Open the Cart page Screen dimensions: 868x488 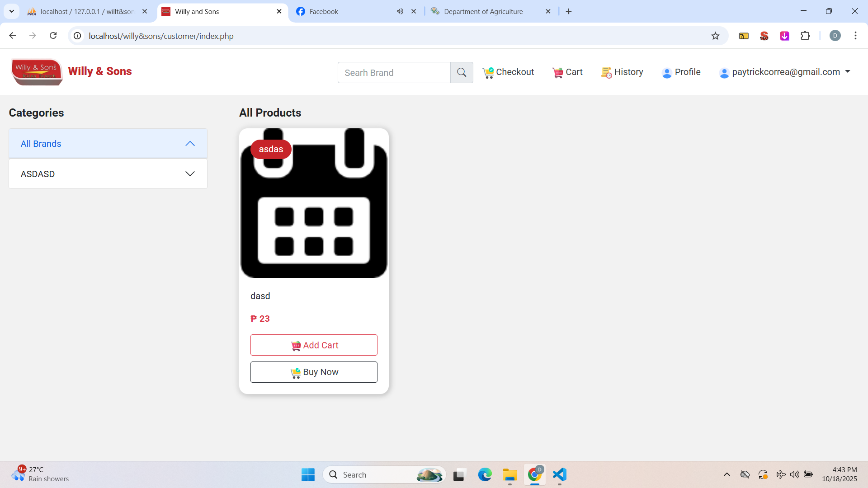(x=567, y=72)
